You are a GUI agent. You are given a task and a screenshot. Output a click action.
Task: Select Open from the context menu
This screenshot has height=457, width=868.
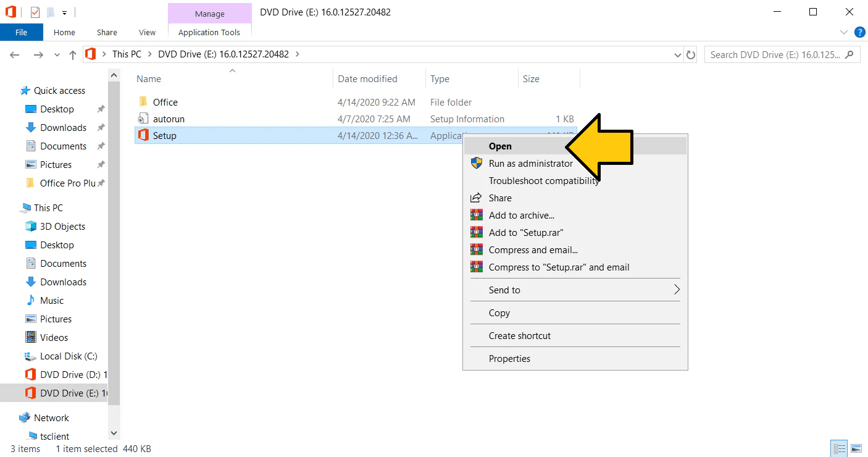(500, 146)
